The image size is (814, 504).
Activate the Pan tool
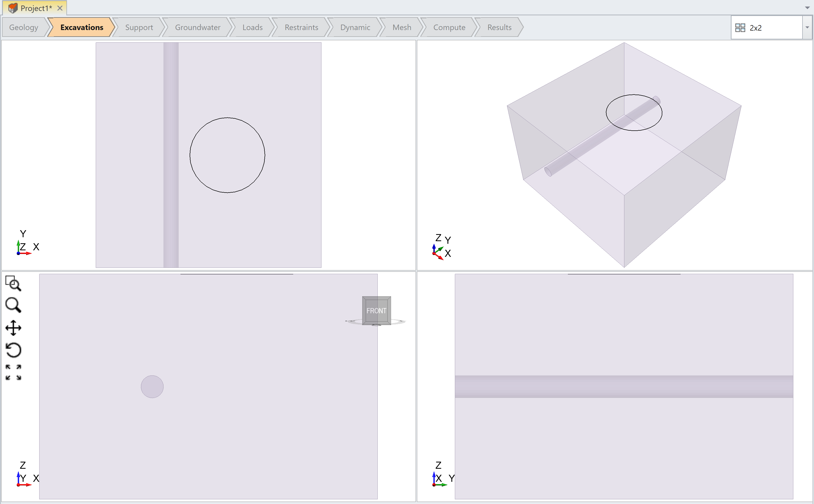pos(13,327)
